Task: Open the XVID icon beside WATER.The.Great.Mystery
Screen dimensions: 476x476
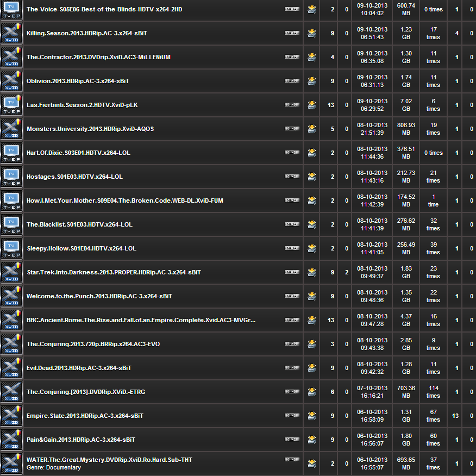Action: 11,464
